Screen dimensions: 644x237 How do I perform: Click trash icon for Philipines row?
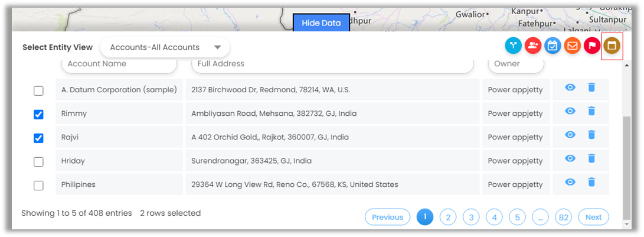coord(591,183)
